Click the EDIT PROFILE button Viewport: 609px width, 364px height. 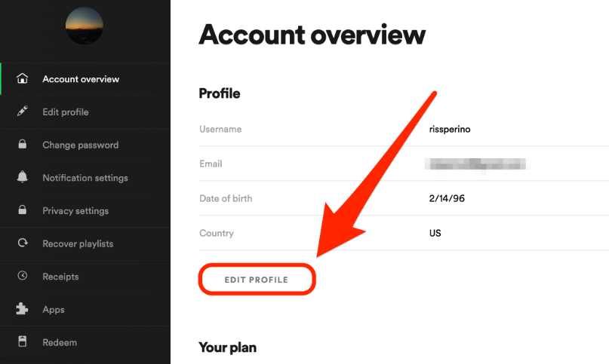point(257,280)
